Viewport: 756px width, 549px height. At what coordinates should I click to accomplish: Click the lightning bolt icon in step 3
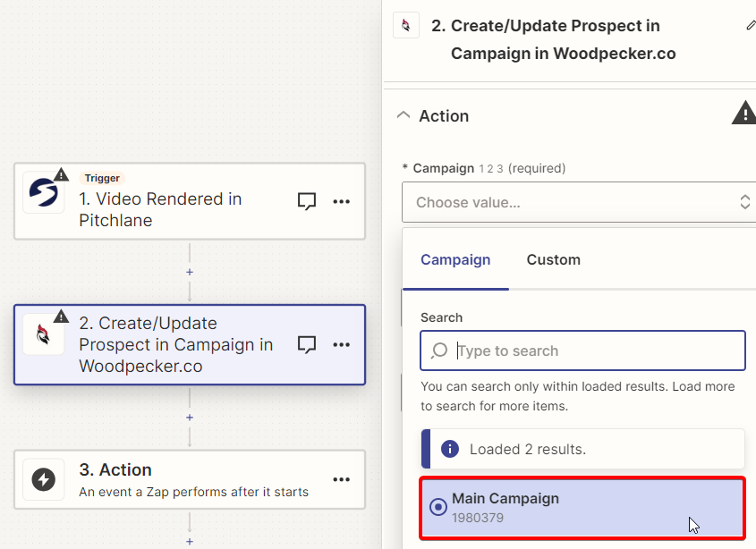pos(44,479)
